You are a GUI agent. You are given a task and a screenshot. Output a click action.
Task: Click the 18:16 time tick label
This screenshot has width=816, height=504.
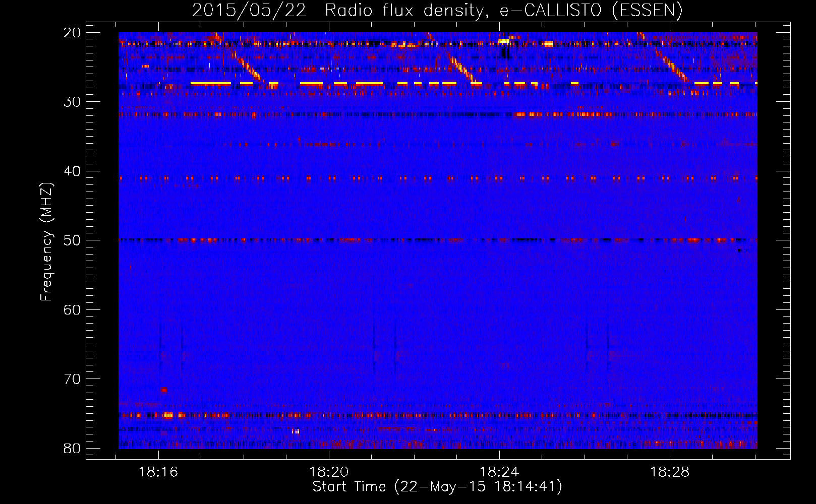(158, 472)
